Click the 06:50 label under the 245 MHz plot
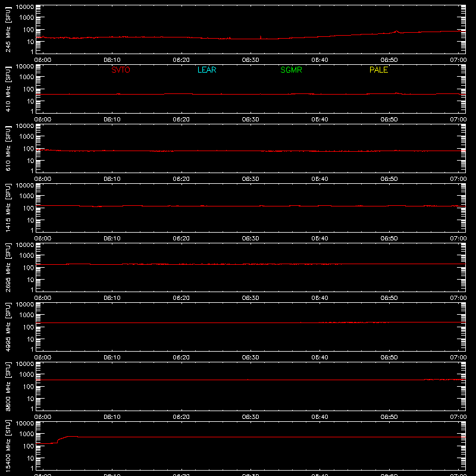 coord(389,60)
